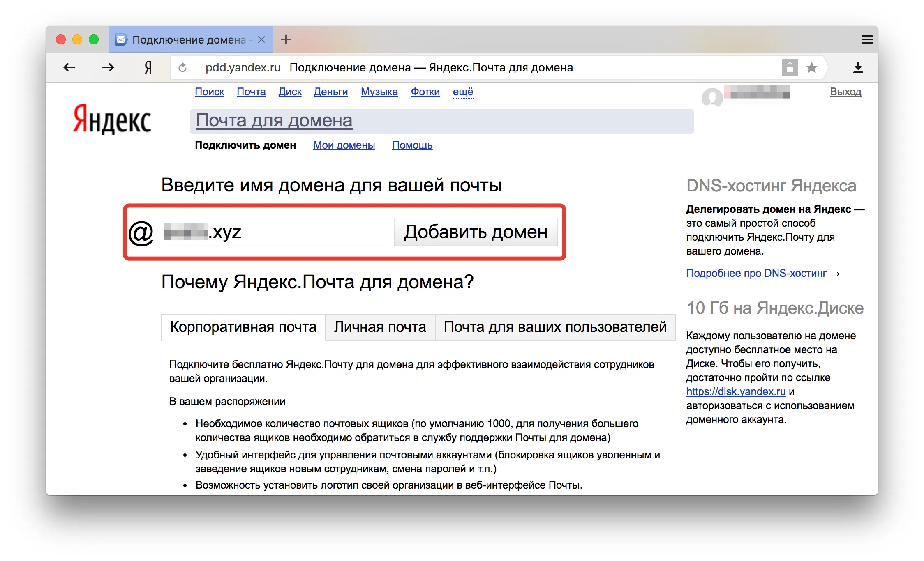
Task: Open the 'Музыка' link
Action: [x=379, y=92]
